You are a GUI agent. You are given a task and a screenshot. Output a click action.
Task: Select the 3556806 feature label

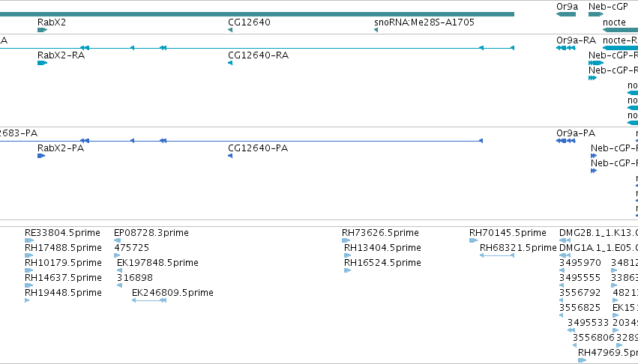594,338
